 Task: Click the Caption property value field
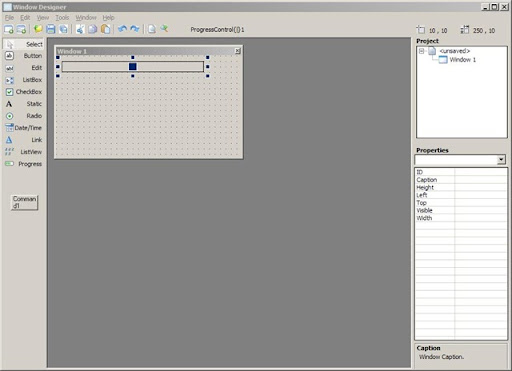[x=480, y=180]
